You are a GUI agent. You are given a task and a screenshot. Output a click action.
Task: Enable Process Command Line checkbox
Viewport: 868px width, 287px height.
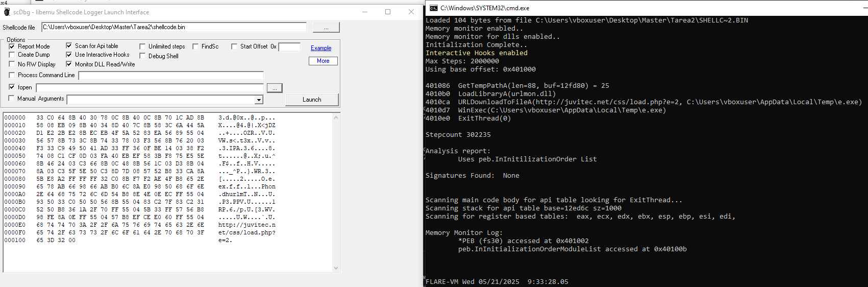click(12, 75)
